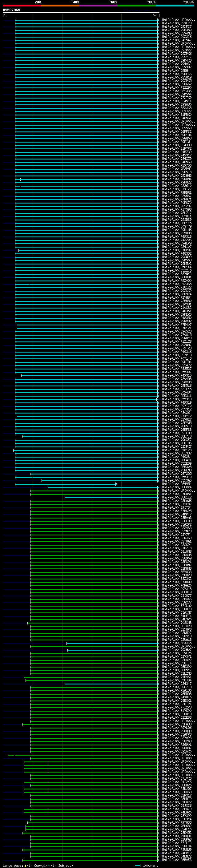The width and height of the screenshot is (197, 868).
Task: Click hit label UniRef100_O64954
Action: tap(177, 483)
